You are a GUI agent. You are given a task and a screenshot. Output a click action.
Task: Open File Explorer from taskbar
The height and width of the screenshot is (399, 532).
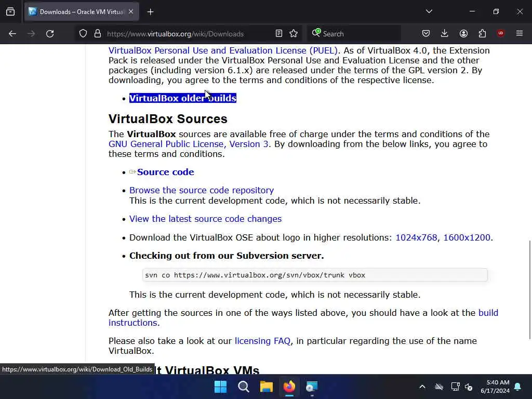point(267,387)
